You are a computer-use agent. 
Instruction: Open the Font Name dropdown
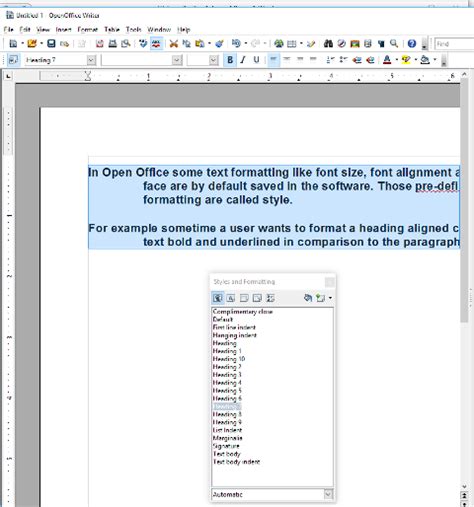[x=177, y=60]
